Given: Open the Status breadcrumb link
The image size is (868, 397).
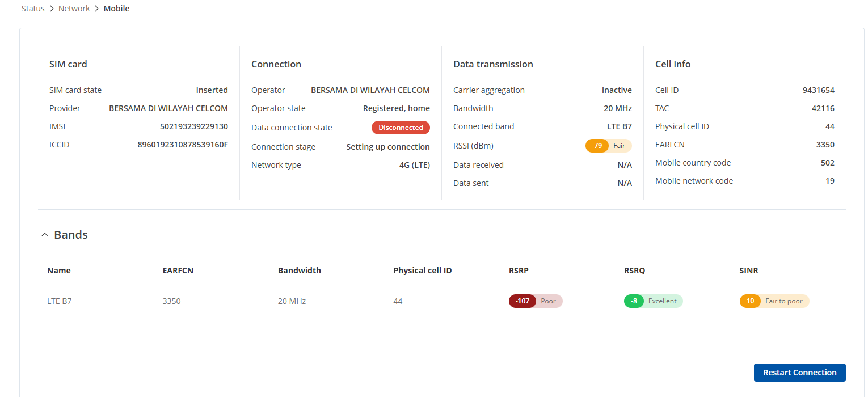Looking at the screenshot, I should [33, 9].
